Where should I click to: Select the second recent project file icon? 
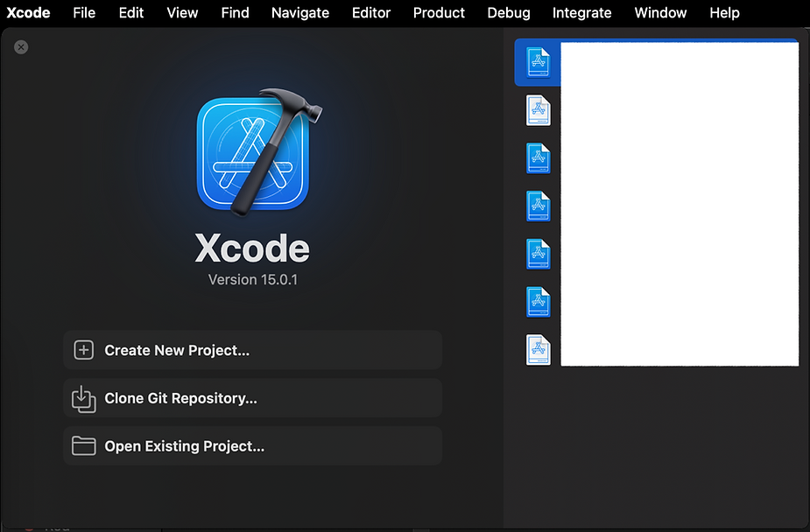[538, 110]
